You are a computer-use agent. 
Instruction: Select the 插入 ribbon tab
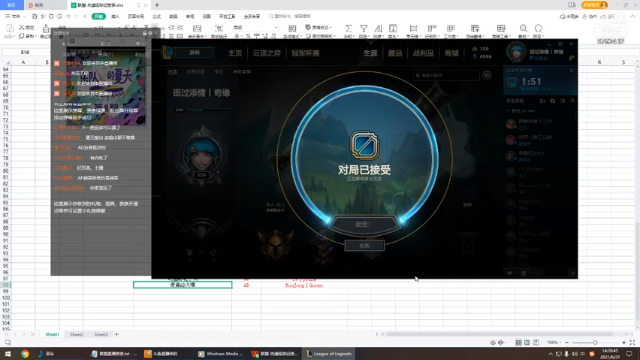pos(116,16)
